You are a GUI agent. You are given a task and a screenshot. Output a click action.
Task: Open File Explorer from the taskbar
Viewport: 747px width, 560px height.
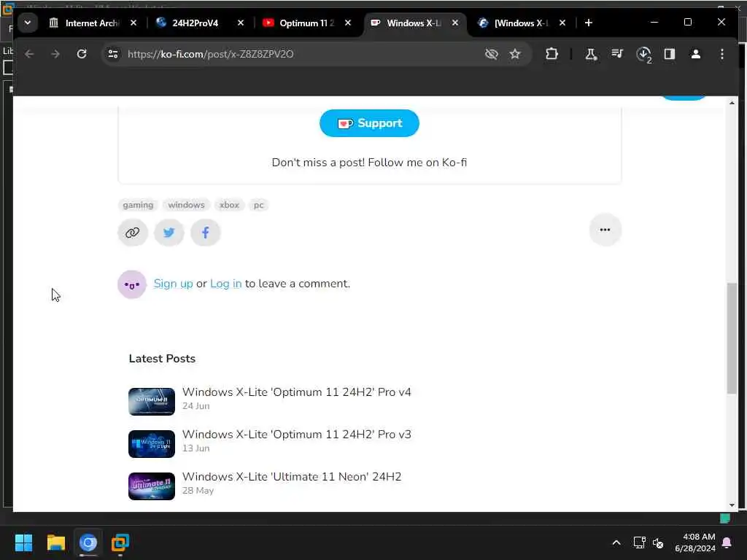55,542
